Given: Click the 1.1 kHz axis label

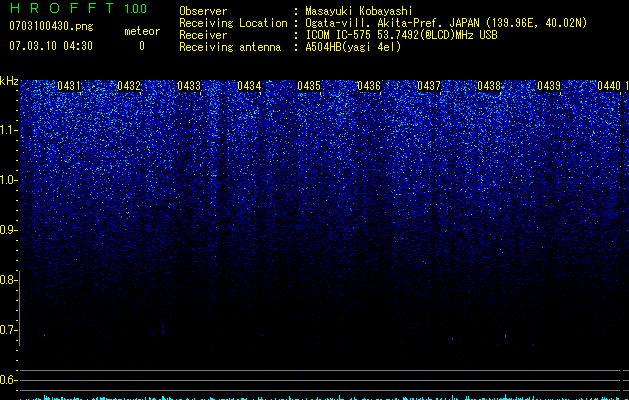Looking at the screenshot, I should coord(7,130).
